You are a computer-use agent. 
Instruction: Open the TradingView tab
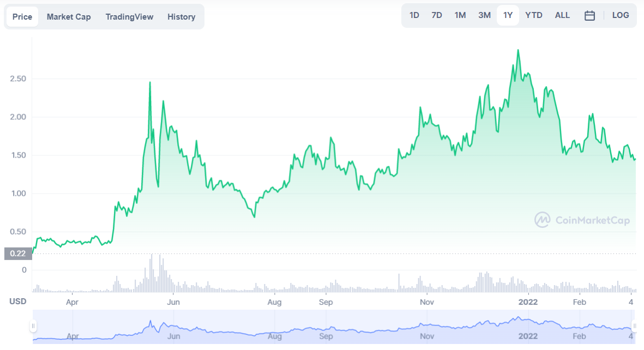click(129, 17)
